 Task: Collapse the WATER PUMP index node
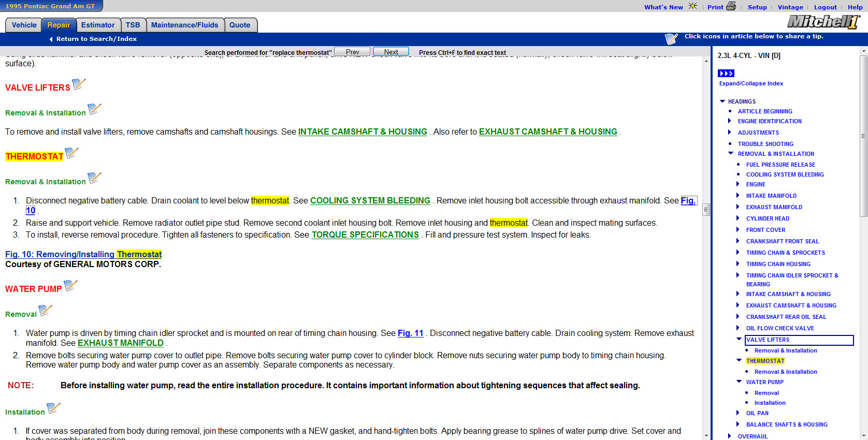pos(739,382)
